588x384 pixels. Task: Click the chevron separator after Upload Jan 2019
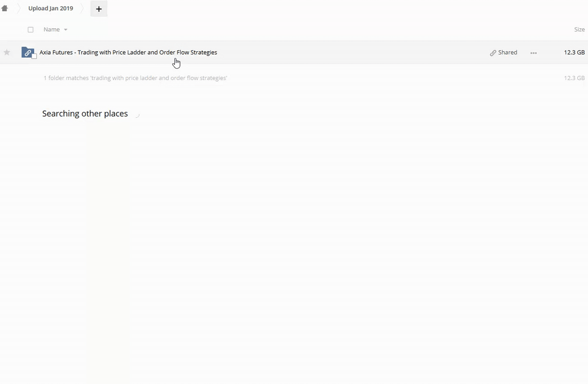[82, 9]
